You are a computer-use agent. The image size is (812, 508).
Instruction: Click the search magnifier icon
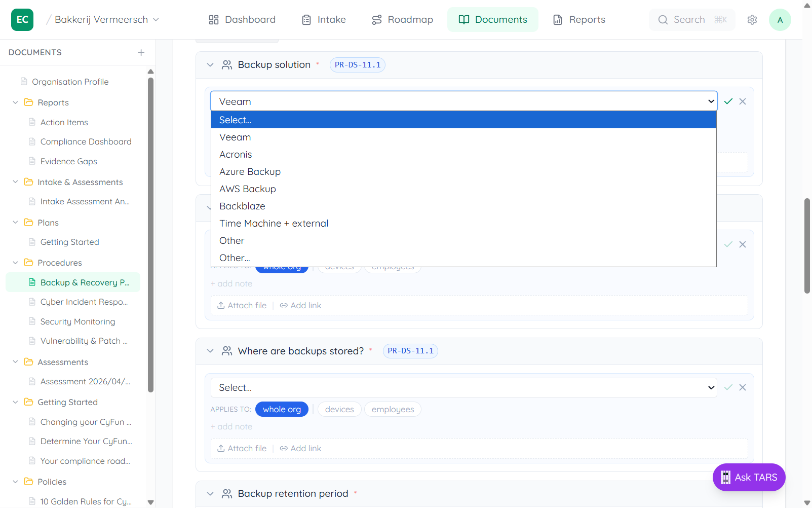point(663,20)
